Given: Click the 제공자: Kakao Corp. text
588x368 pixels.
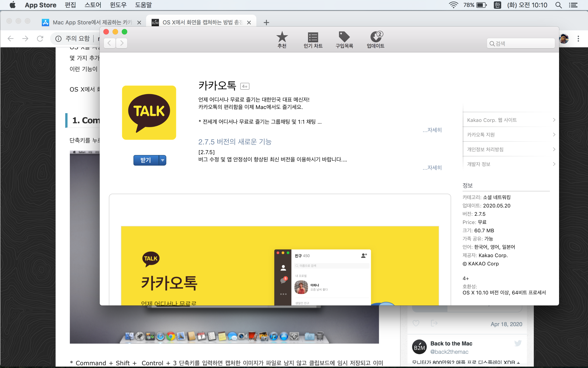Looking at the screenshot, I should (485, 255).
